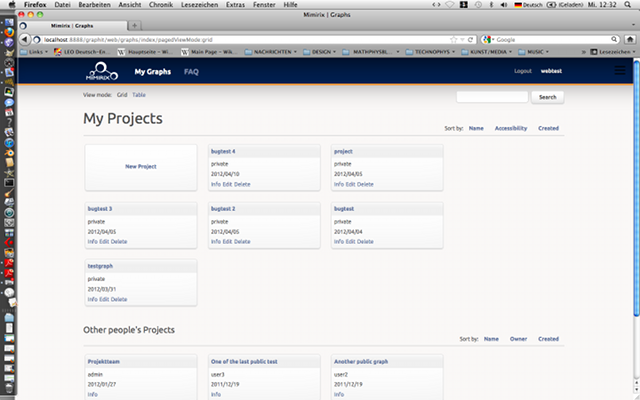Open a new tab with the plus button

(x=134, y=26)
